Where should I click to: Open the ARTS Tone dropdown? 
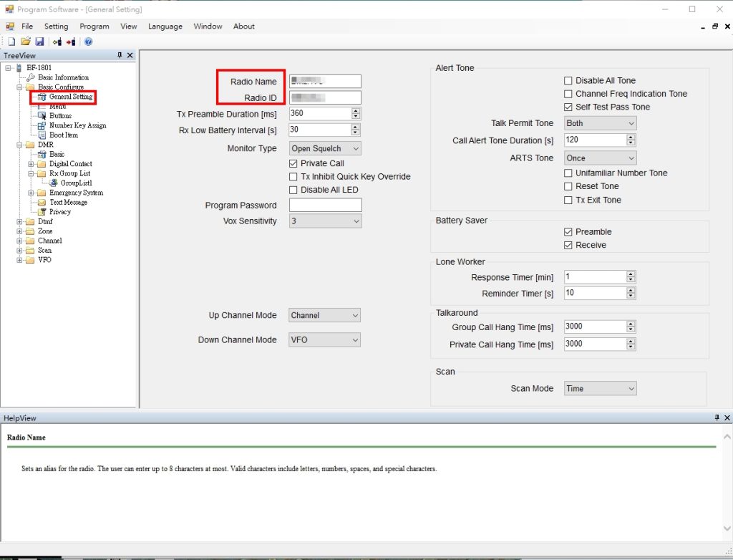coord(601,158)
